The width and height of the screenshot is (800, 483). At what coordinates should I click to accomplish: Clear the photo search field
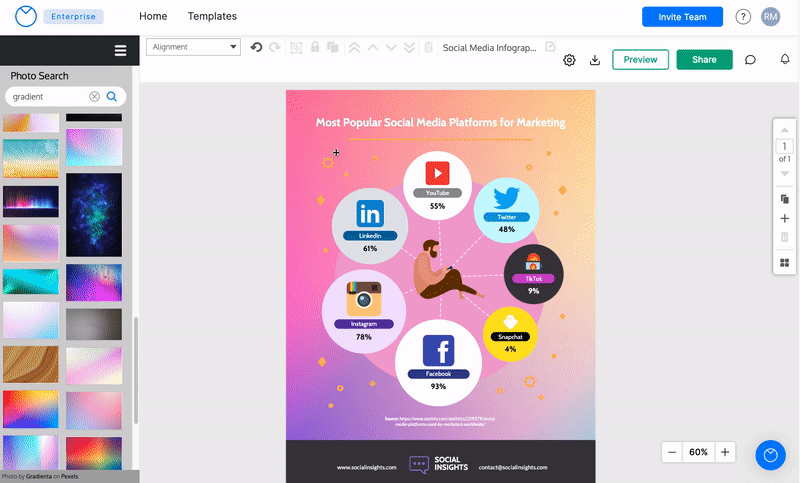94,96
